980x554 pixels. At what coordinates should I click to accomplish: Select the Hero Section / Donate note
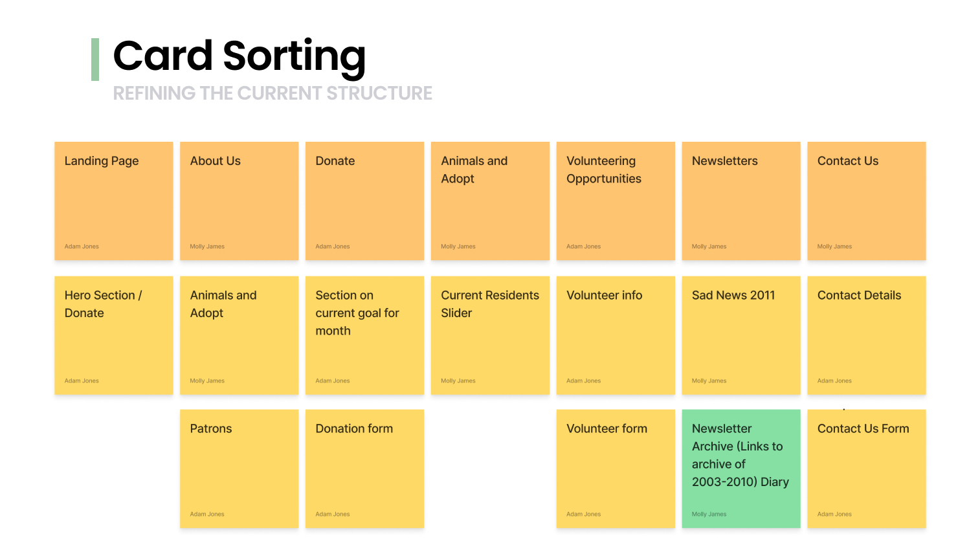point(114,335)
